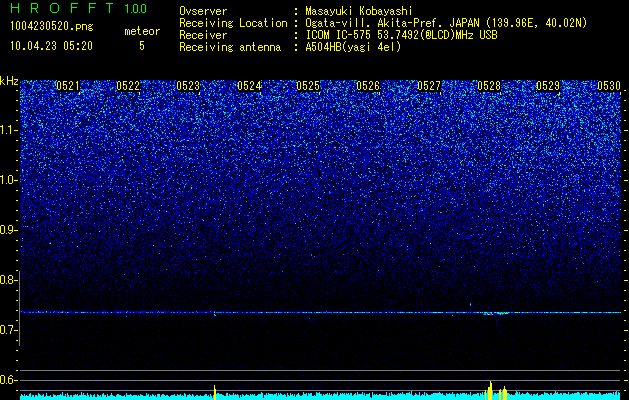629x400 pixels.
Task: Click the 0526 time marker
Action: [x=368, y=86]
